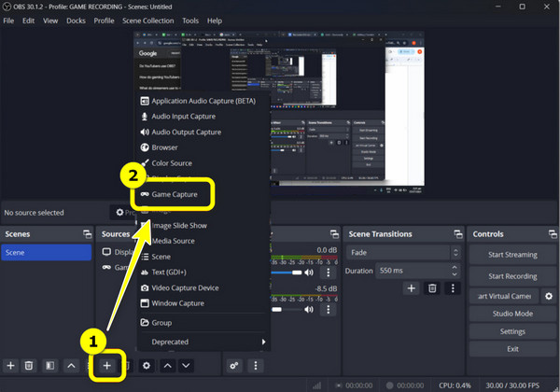Move scene up with arrow icon
Image resolution: width=560 pixels, height=392 pixels.
point(71,366)
